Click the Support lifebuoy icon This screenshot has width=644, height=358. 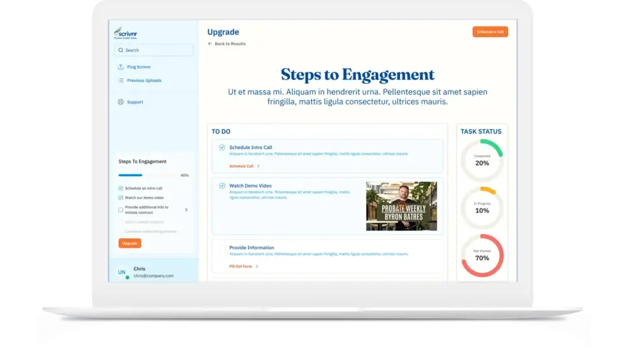point(121,102)
